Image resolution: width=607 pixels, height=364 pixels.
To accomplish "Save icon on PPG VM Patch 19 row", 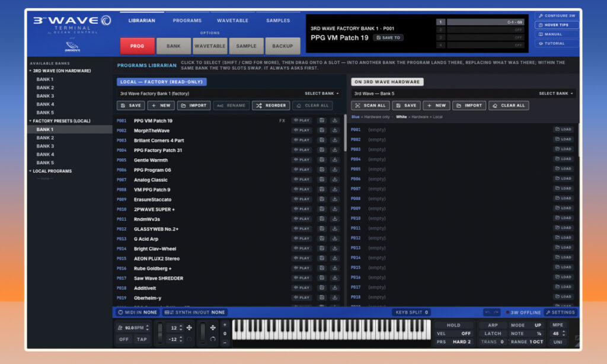I will [x=322, y=120].
